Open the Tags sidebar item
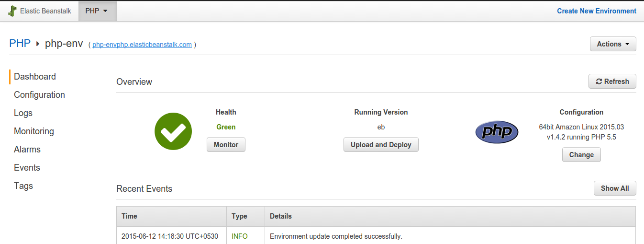Image resolution: width=644 pixels, height=244 pixels. coord(23,186)
